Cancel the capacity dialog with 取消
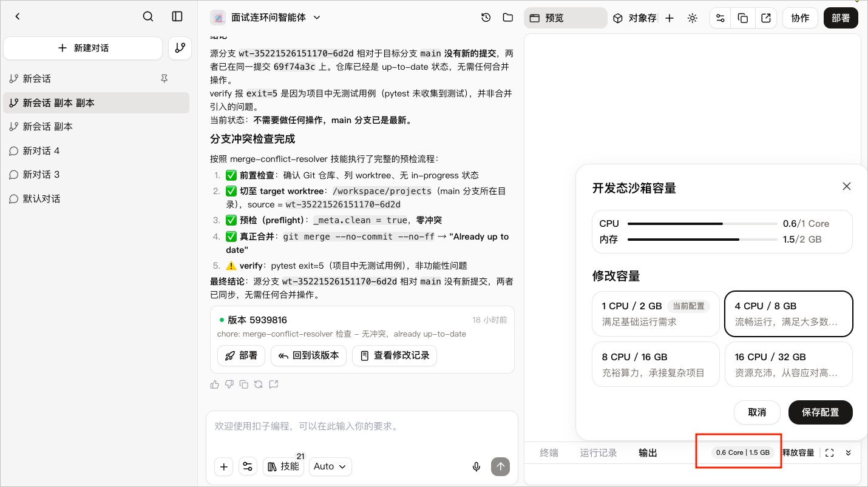 (757, 412)
